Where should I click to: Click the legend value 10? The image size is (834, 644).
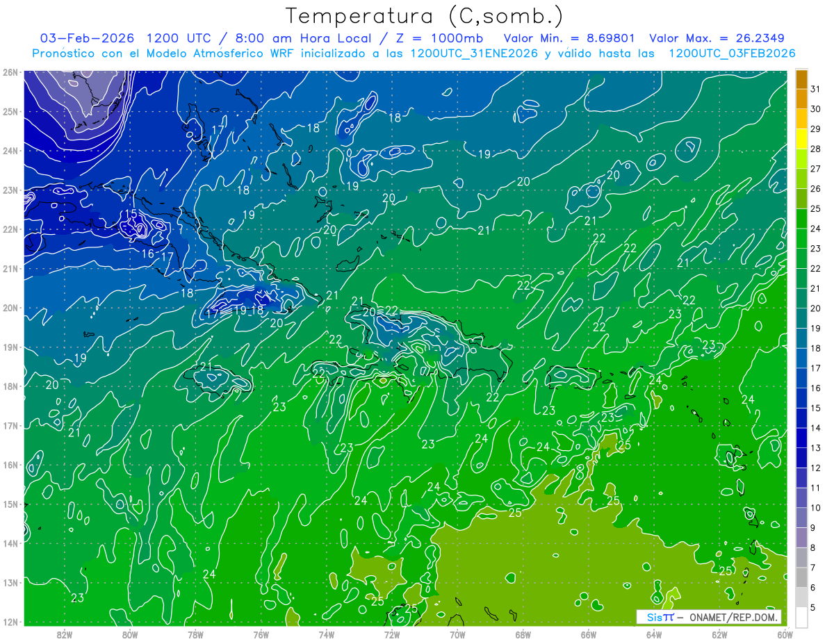[x=815, y=508]
